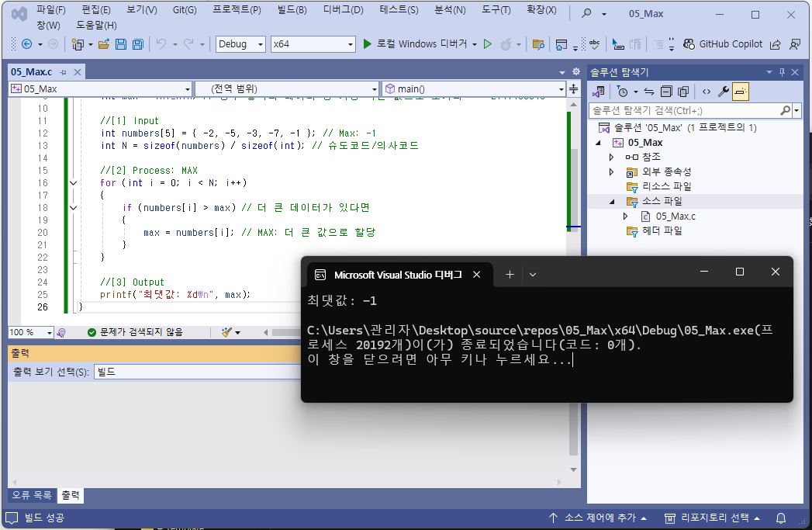Switch between solution and folder views icon
This screenshot has height=530, width=812.
599,92
